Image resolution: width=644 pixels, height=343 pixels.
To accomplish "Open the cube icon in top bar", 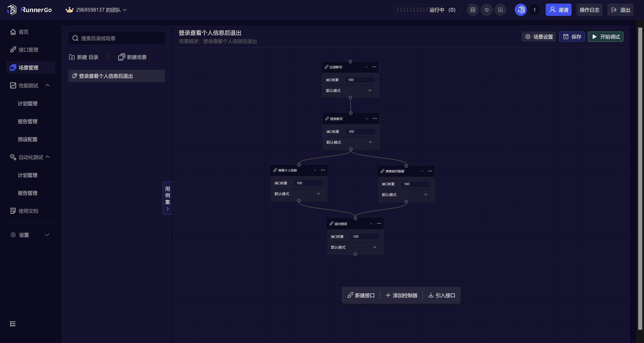I will click(x=487, y=10).
